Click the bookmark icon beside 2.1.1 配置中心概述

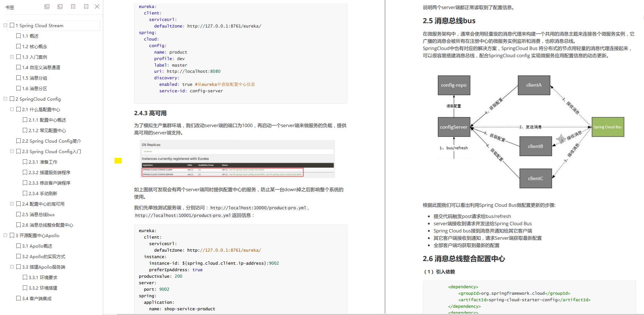click(x=25, y=120)
